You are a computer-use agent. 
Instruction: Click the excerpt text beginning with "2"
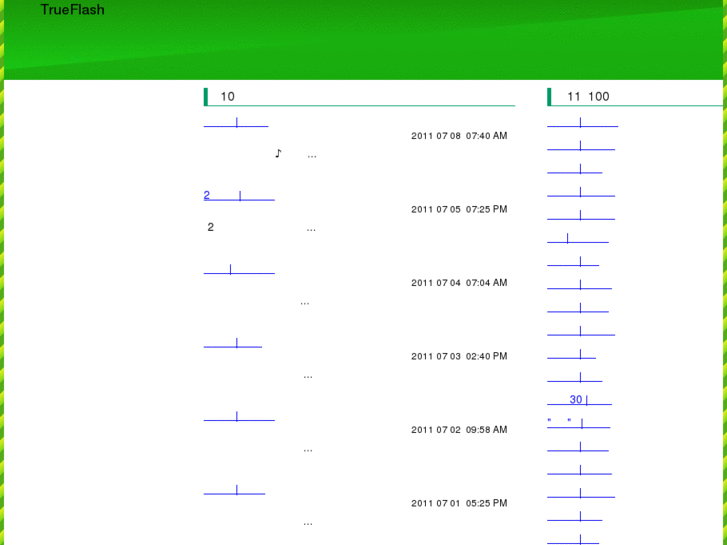(x=261, y=227)
